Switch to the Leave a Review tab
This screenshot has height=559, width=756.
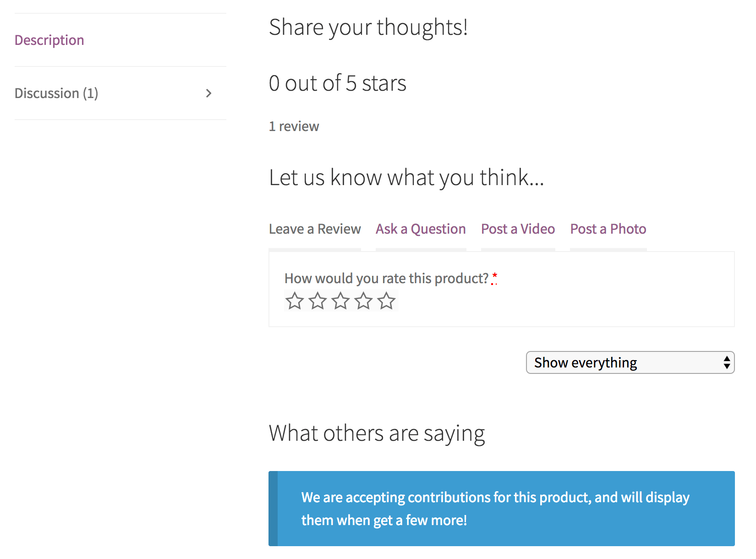tap(314, 229)
